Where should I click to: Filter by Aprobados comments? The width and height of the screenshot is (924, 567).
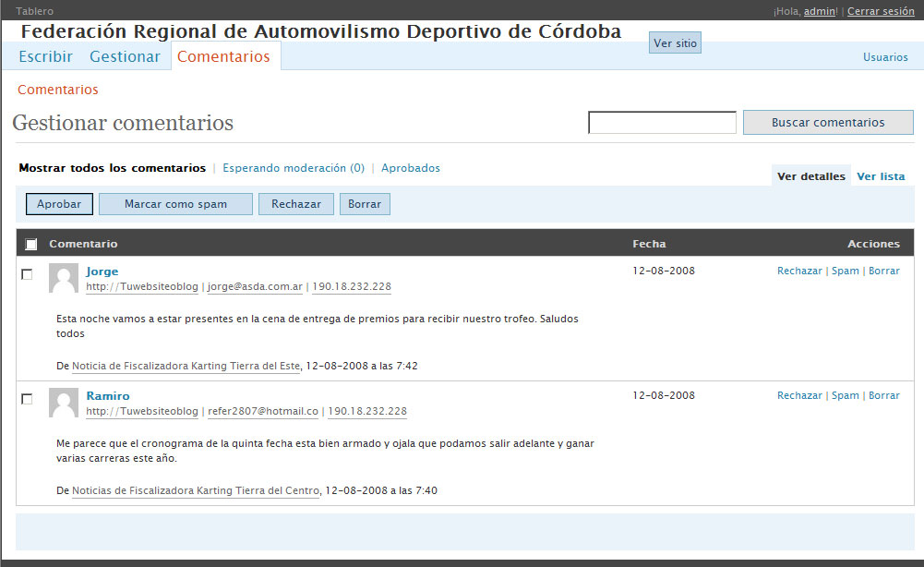coord(410,168)
